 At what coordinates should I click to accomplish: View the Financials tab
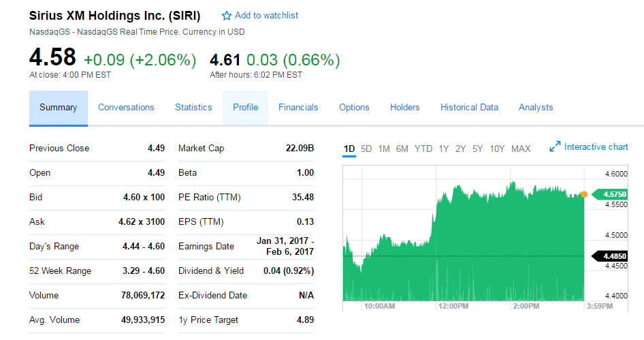(x=298, y=107)
